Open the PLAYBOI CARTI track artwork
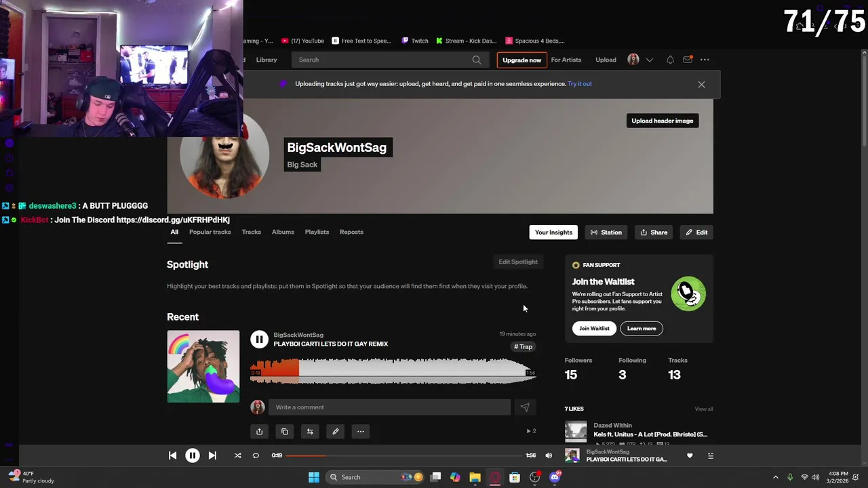Screen dimensions: 868x488 203,367
